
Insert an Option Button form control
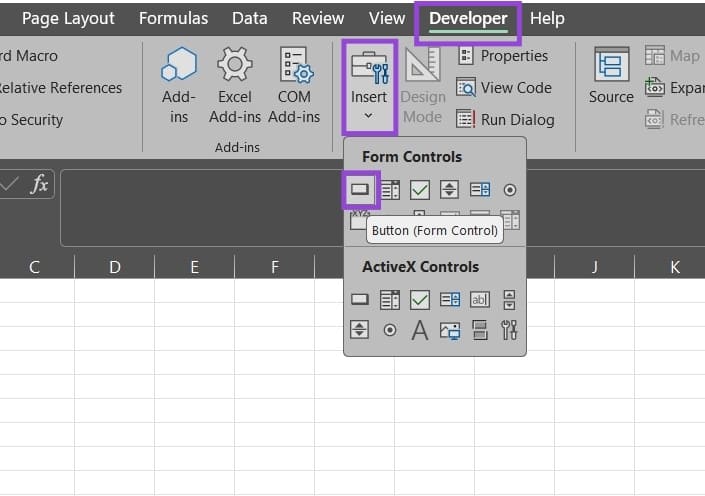click(509, 190)
